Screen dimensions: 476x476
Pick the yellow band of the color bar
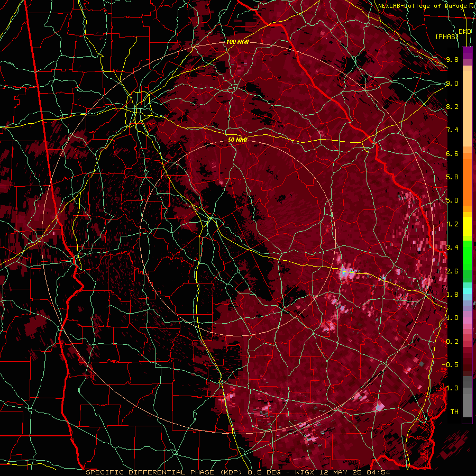[x=467, y=226]
